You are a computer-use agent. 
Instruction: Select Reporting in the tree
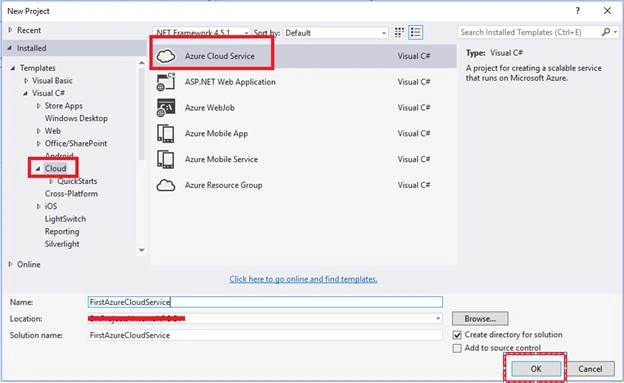point(62,232)
